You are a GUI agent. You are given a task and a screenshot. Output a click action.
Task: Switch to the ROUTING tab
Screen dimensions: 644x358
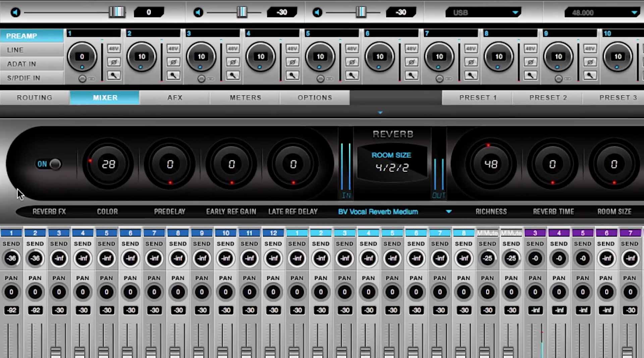(x=34, y=98)
